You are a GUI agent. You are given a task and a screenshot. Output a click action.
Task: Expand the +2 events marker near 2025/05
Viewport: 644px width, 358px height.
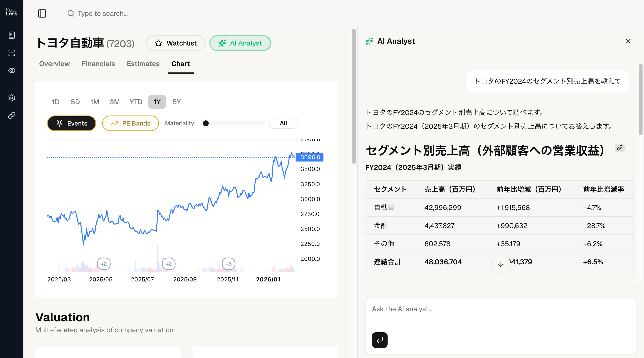[x=103, y=264]
